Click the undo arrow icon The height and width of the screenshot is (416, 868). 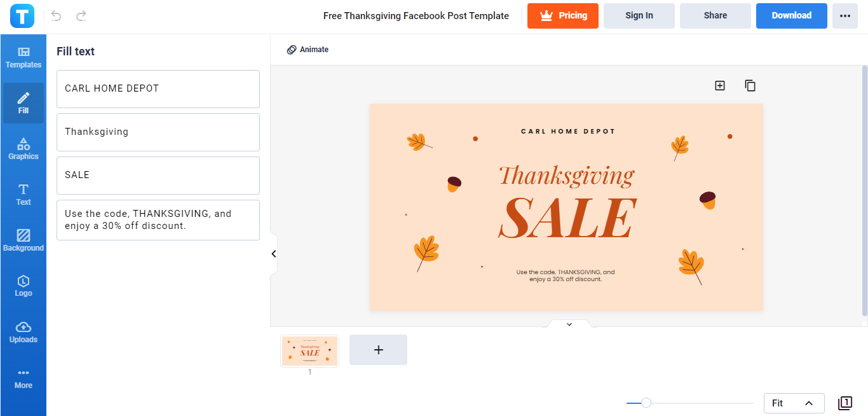click(x=57, y=16)
